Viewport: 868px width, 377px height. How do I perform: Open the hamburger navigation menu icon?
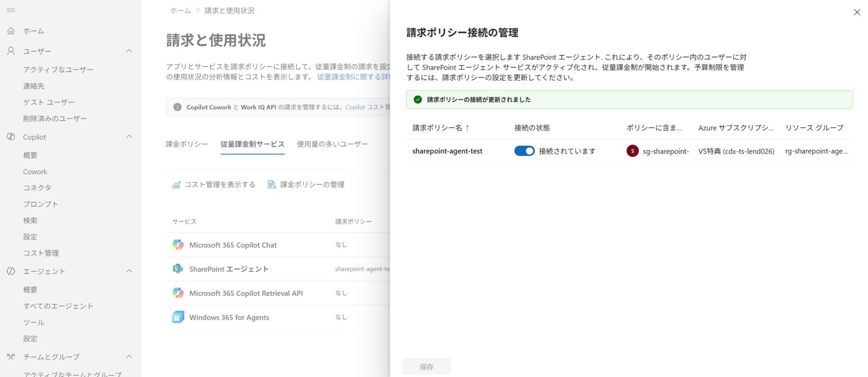pos(11,10)
